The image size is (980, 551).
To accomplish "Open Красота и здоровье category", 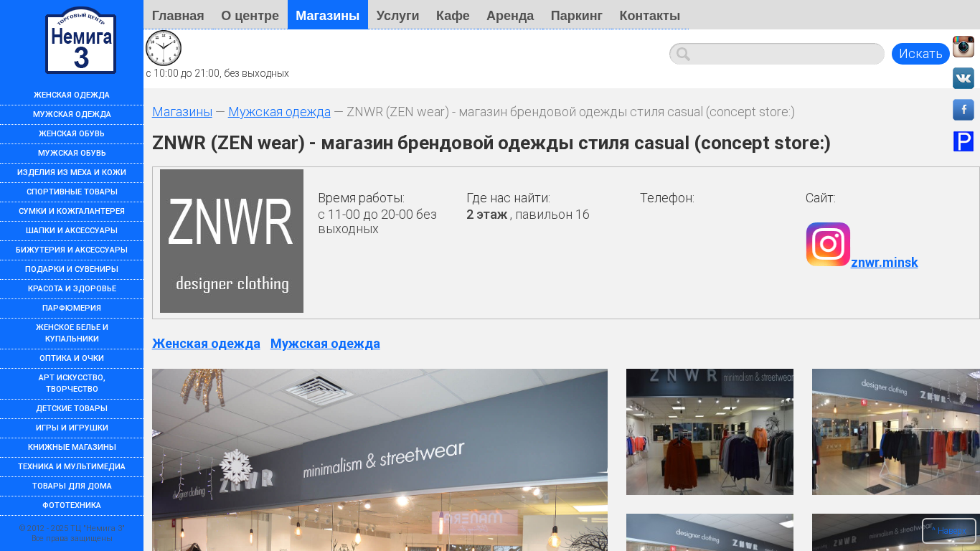I will pyautogui.click(x=72, y=289).
